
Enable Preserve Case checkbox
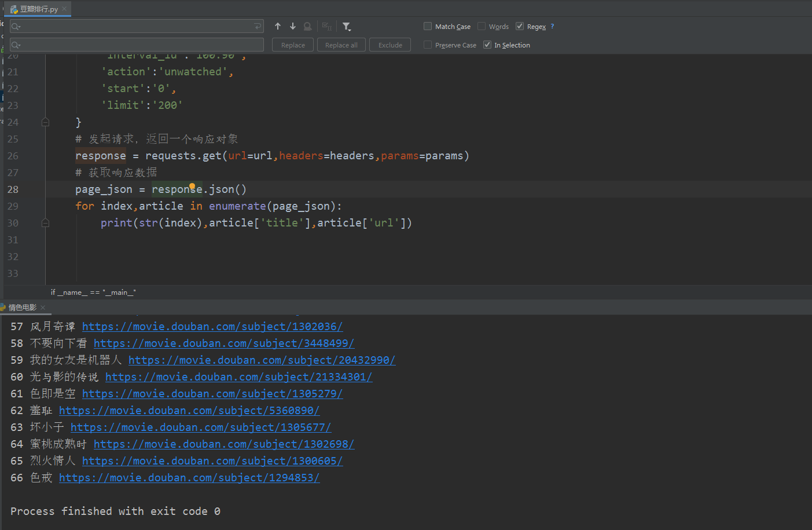coord(428,45)
